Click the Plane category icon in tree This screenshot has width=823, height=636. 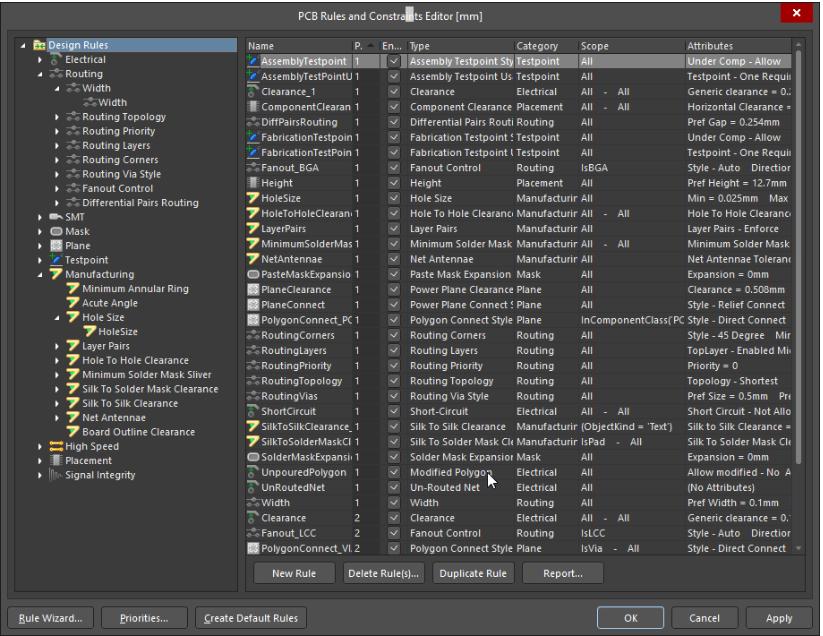(57, 245)
